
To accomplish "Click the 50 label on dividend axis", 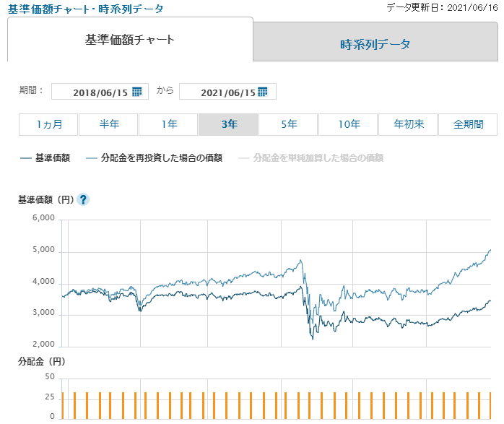I will [50, 377].
